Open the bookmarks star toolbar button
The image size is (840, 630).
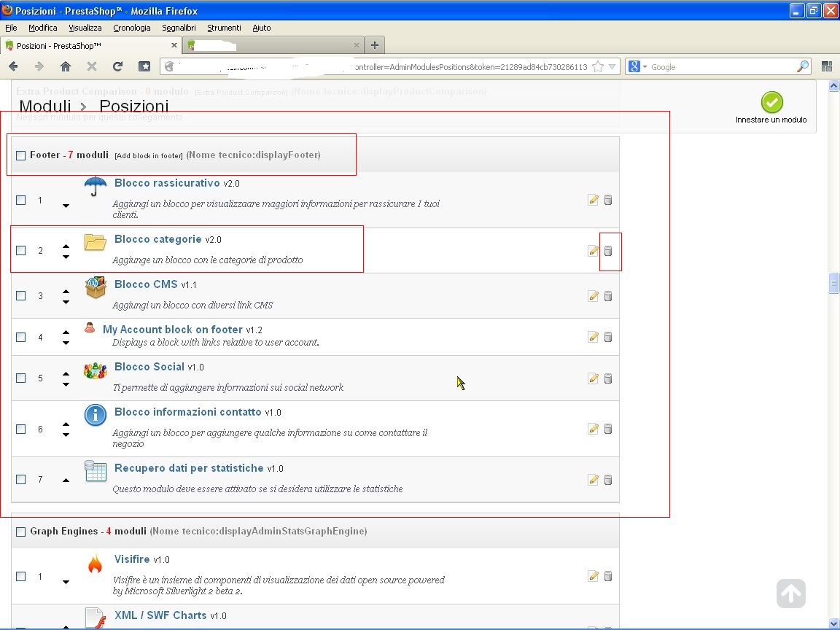click(144, 66)
